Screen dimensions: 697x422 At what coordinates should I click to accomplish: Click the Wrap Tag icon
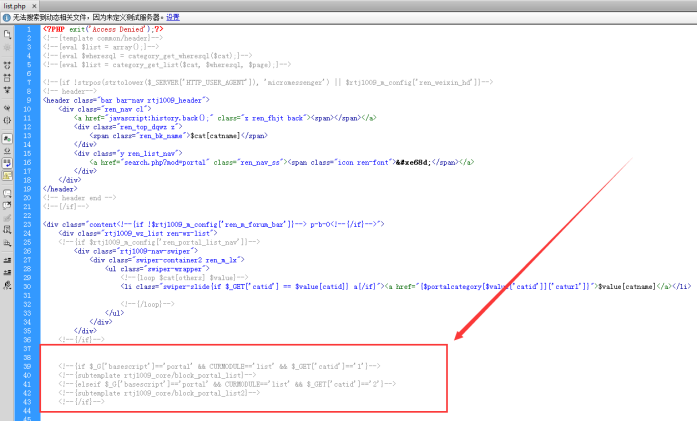[x=7, y=218]
